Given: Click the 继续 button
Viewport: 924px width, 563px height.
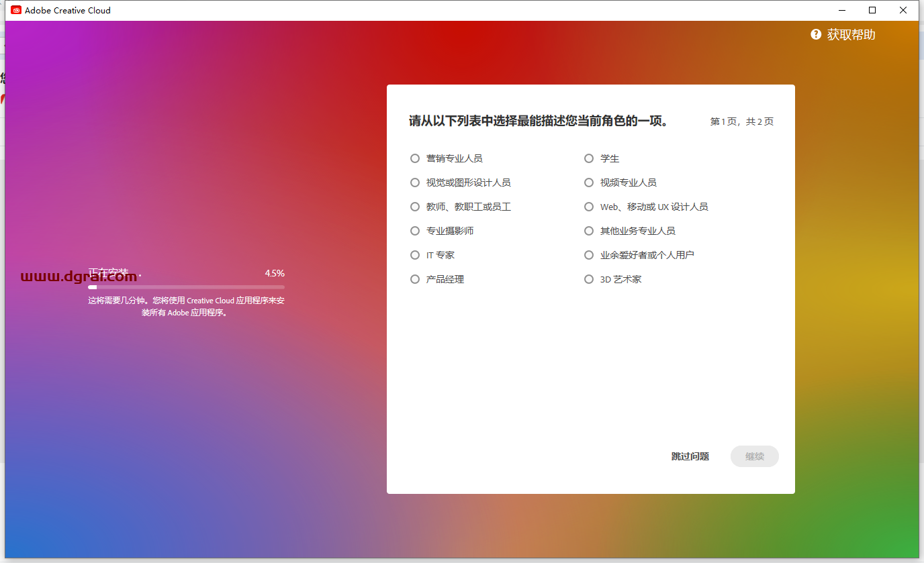Looking at the screenshot, I should point(755,456).
